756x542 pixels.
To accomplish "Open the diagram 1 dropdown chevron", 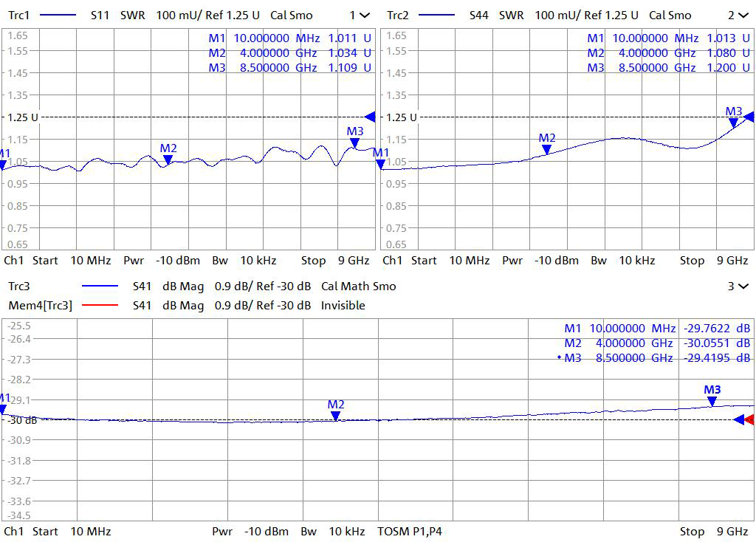I will tap(360, 15).
